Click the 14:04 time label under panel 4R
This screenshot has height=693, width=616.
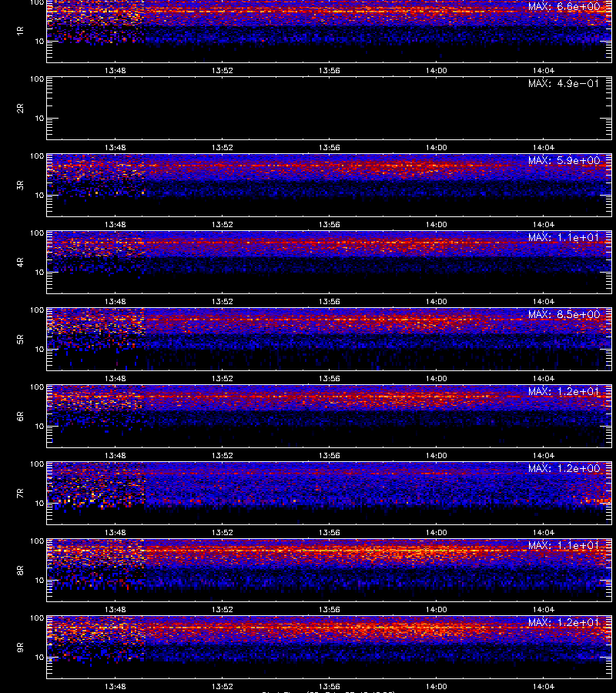(x=543, y=301)
